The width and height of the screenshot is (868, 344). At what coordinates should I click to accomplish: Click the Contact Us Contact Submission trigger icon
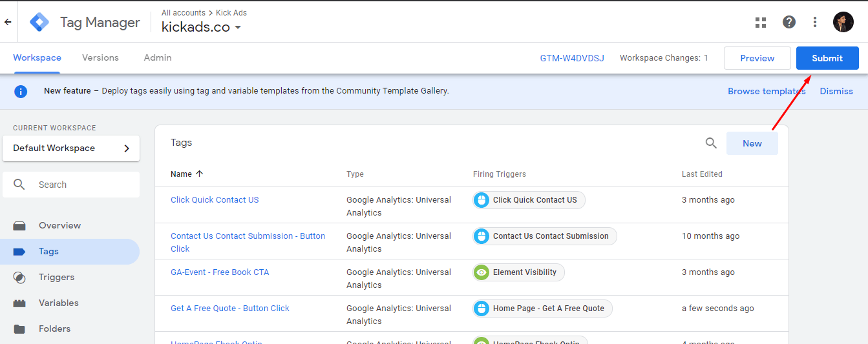(481, 236)
